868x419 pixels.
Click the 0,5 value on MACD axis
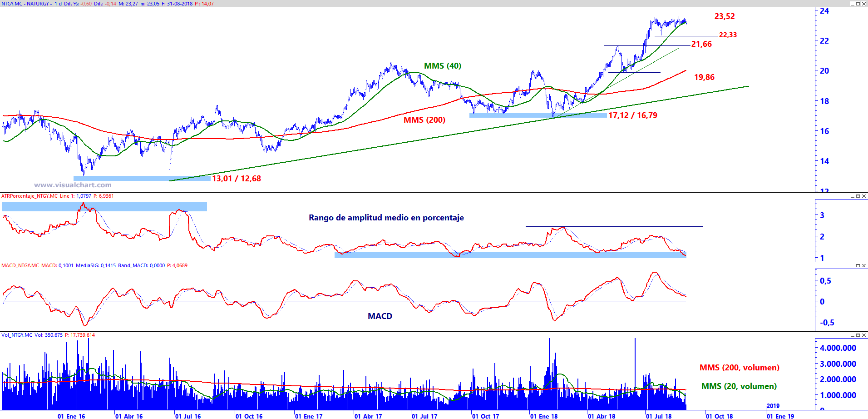coord(825,281)
